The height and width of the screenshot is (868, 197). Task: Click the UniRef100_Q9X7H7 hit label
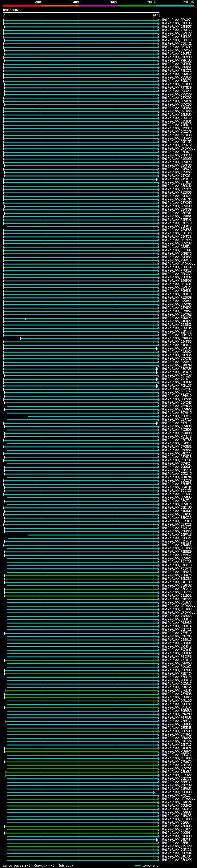click(x=177, y=460)
